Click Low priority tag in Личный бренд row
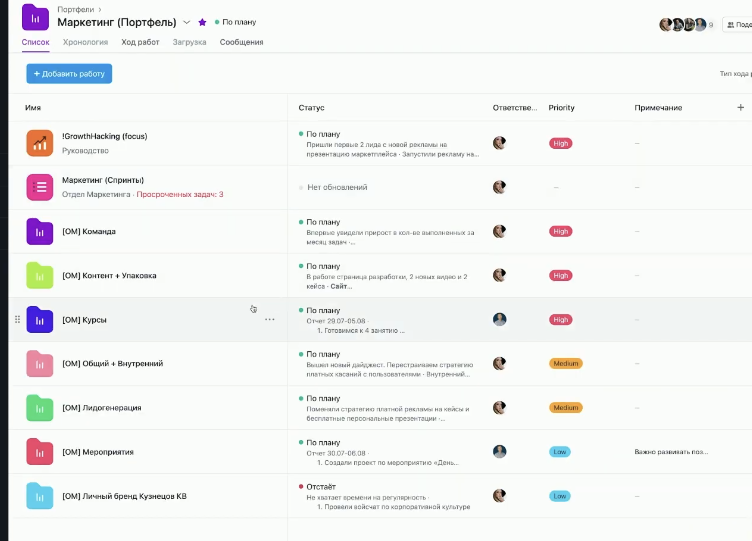752x541 pixels. [x=560, y=496]
